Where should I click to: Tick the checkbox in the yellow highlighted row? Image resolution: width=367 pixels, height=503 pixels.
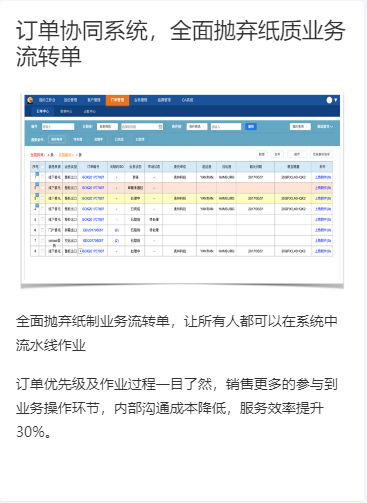42,198
